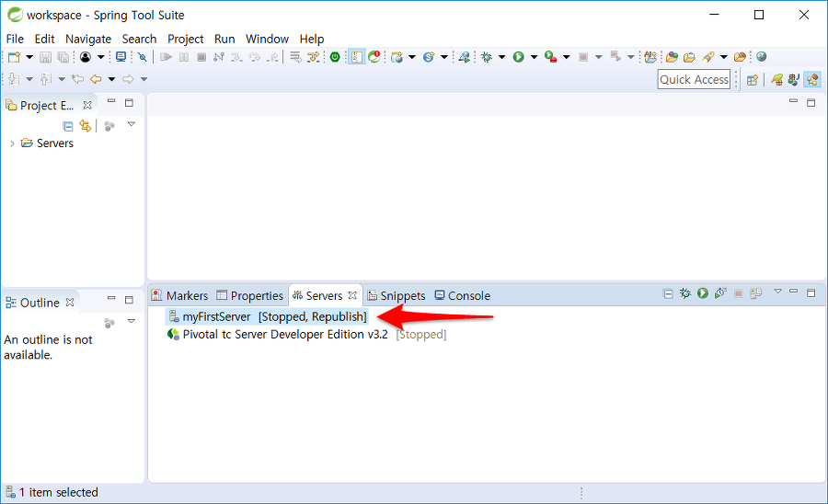Click the Open Type icon in the toolbar

coord(672,57)
